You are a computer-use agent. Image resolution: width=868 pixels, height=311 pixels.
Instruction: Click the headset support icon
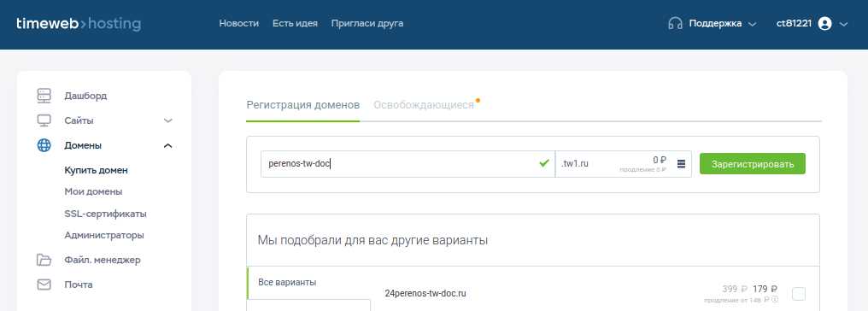pyautogui.click(x=675, y=24)
